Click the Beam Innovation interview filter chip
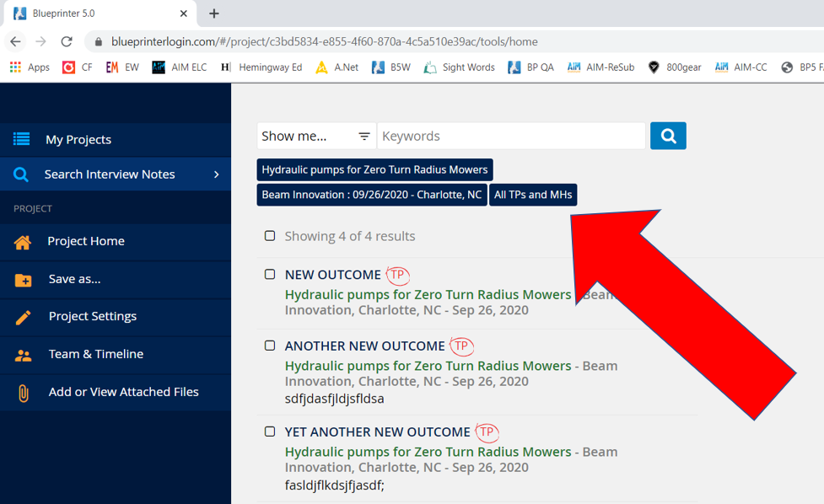824x504 pixels. click(372, 195)
